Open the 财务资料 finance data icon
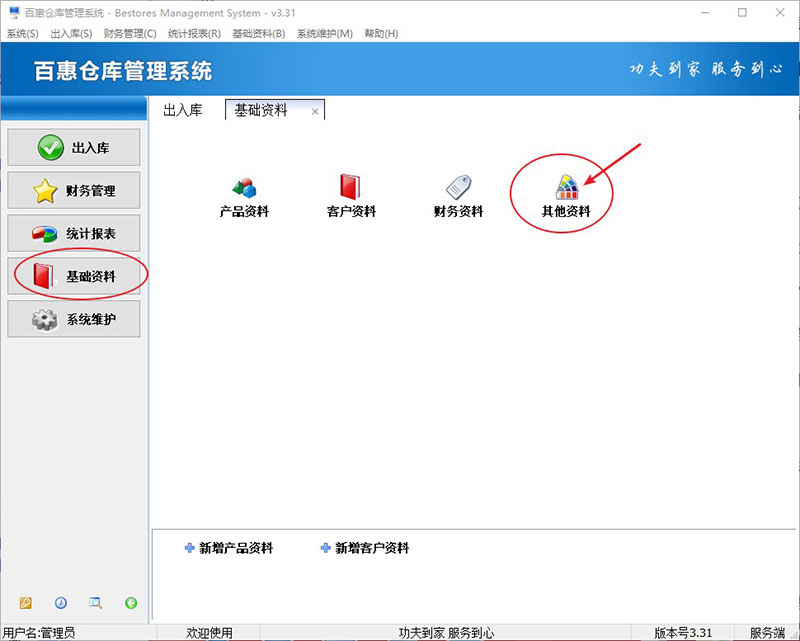Viewport: 800px width, 641px height. click(x=458, y=196)
